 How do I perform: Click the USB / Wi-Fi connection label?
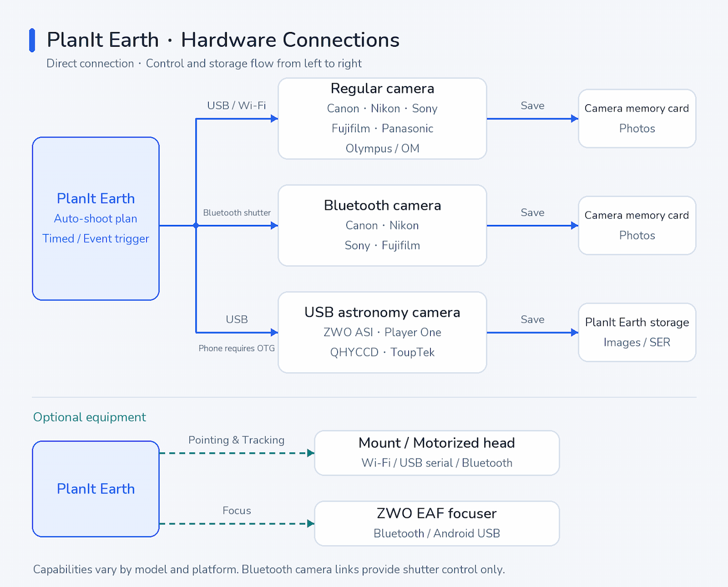coord(237,106)
